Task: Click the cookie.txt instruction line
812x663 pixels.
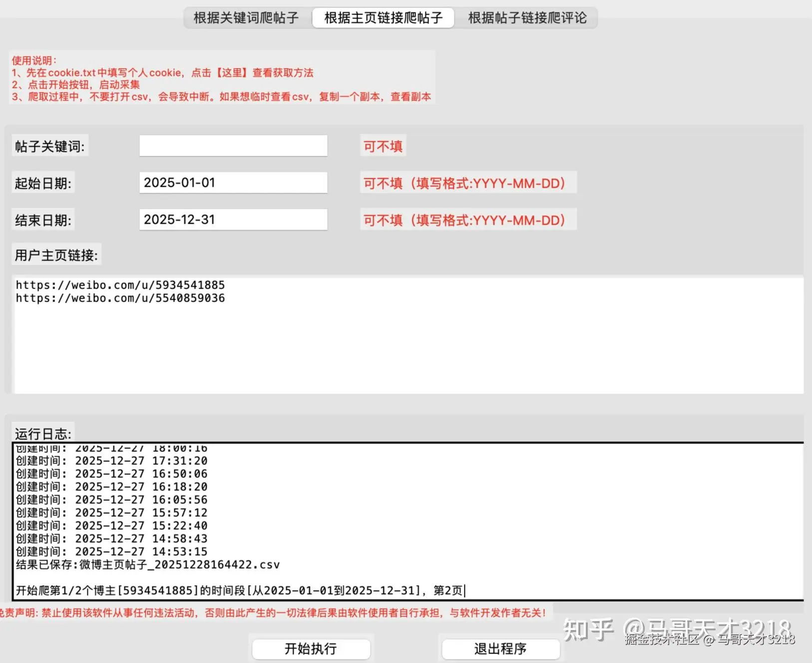Action: click(x=162, y=73)
